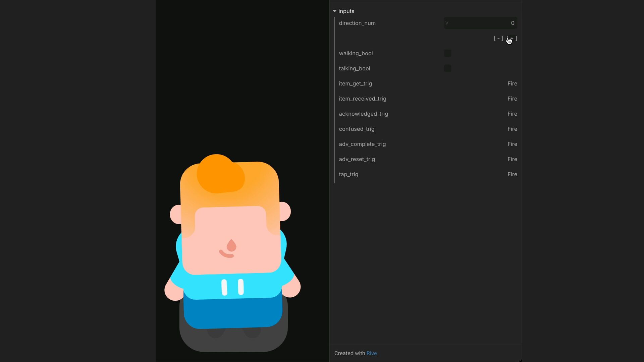Fire the item_received_trig trigger
This screenshot has height=362, width=644.
[512, 99]
